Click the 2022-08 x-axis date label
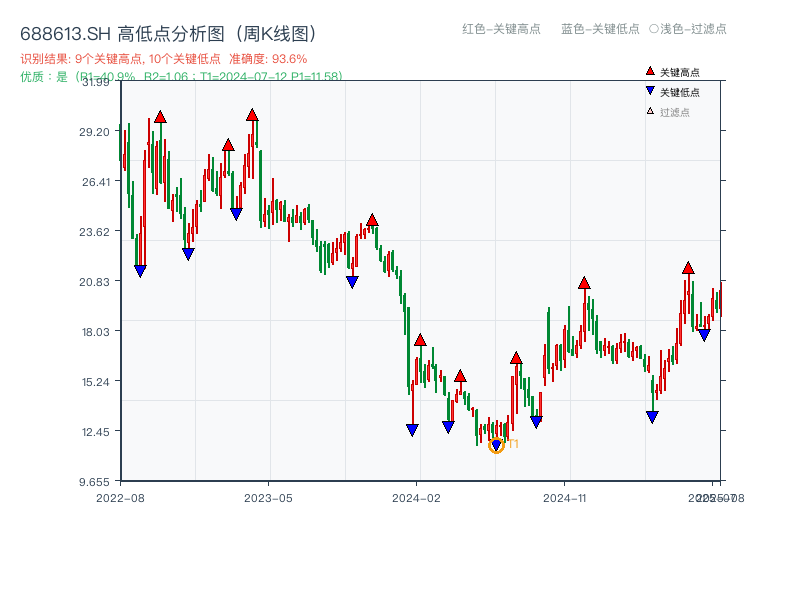 120,498
